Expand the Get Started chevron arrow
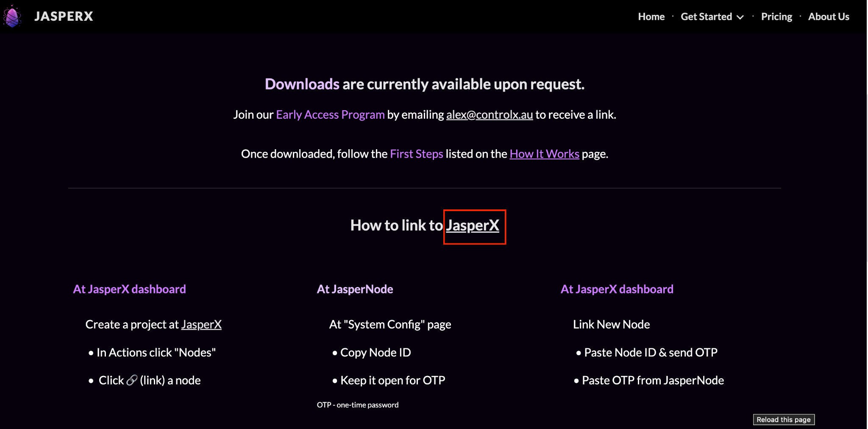 click(740, 17)
